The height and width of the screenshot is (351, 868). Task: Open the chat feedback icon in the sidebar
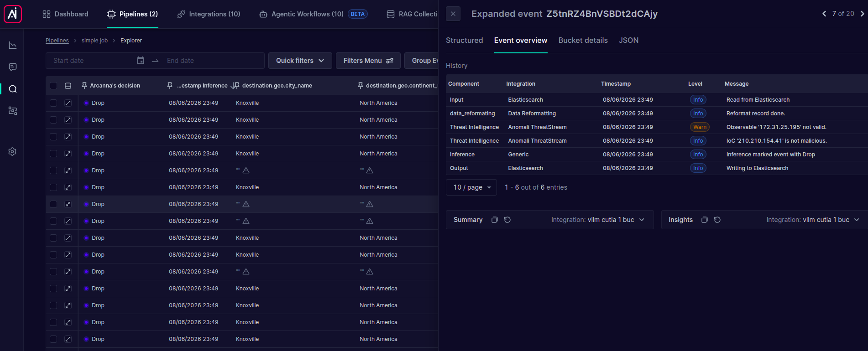(13, 67)
